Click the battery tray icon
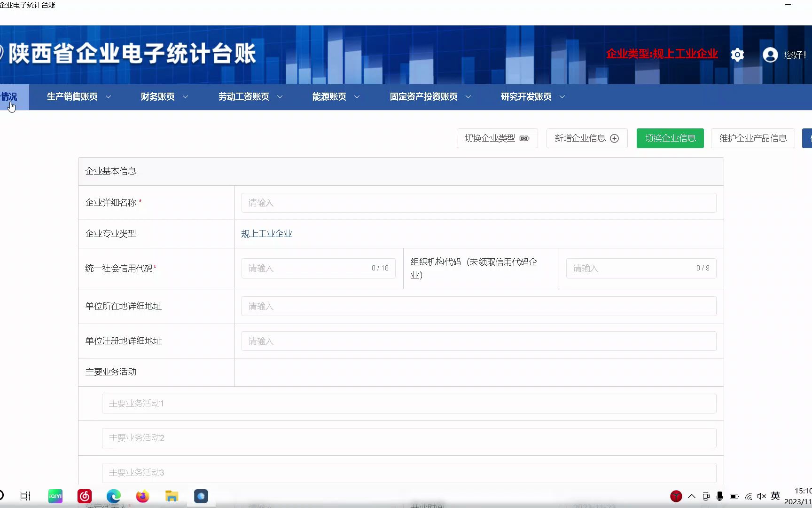Screen dimensions: 812x508 point(734,496)
